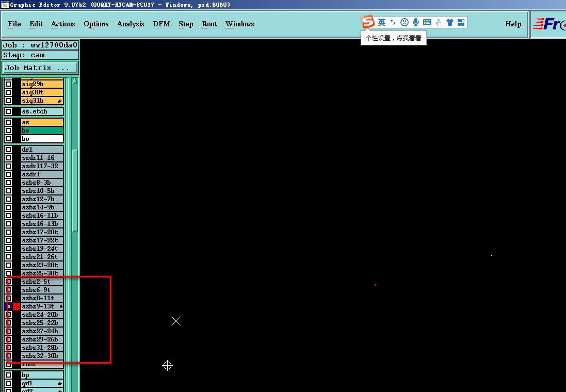
Task: Open the Step menu
Action: [x=186, y=24]
